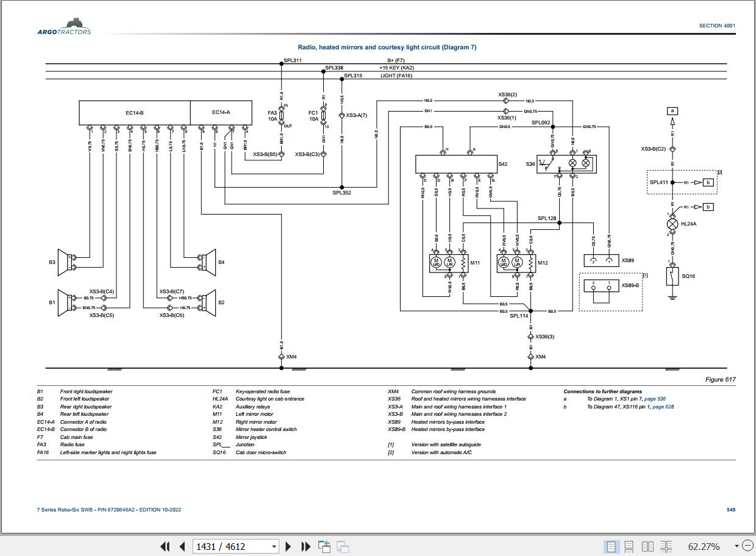The image size is (756, 556).
Task: Click the M11 left mirror motor label
Action: point(476,263)
